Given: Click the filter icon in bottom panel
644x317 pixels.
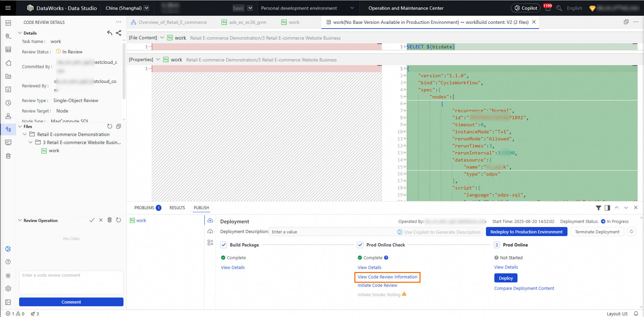Looking at the screenshot, I should click(598, 208).
